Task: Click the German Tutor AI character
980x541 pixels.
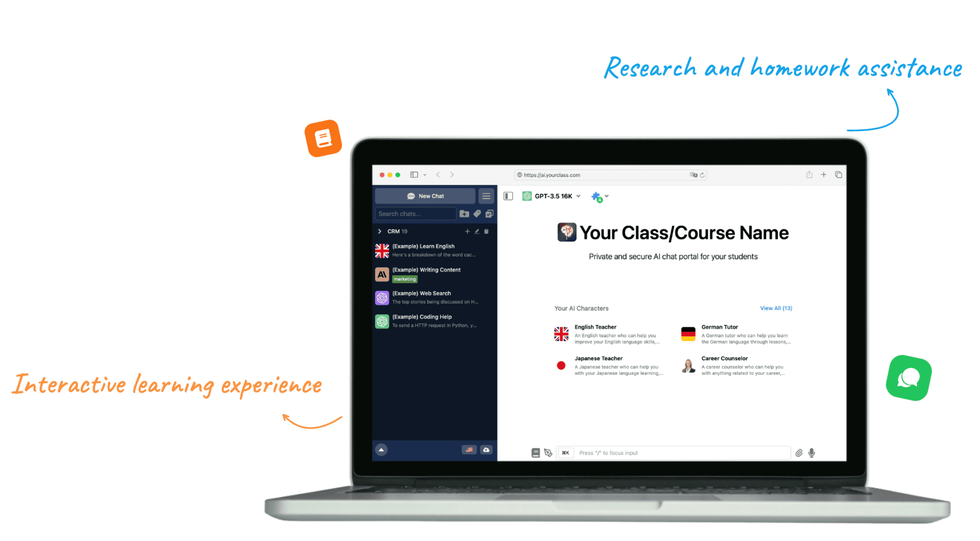Action: pyautogui.click(x=732, y=333)
